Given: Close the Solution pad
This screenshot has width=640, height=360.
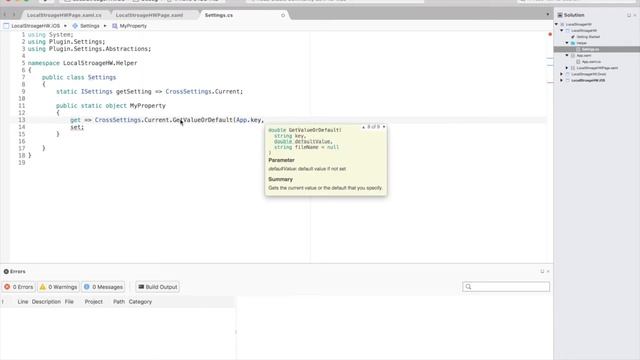Looking at the screenshot, I should tap(636, 15).
